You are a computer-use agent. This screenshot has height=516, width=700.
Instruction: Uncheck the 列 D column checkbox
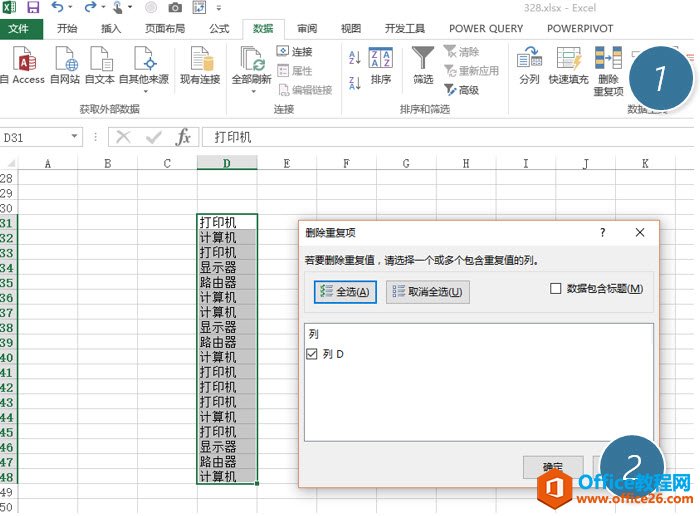[x=312, y=354]
